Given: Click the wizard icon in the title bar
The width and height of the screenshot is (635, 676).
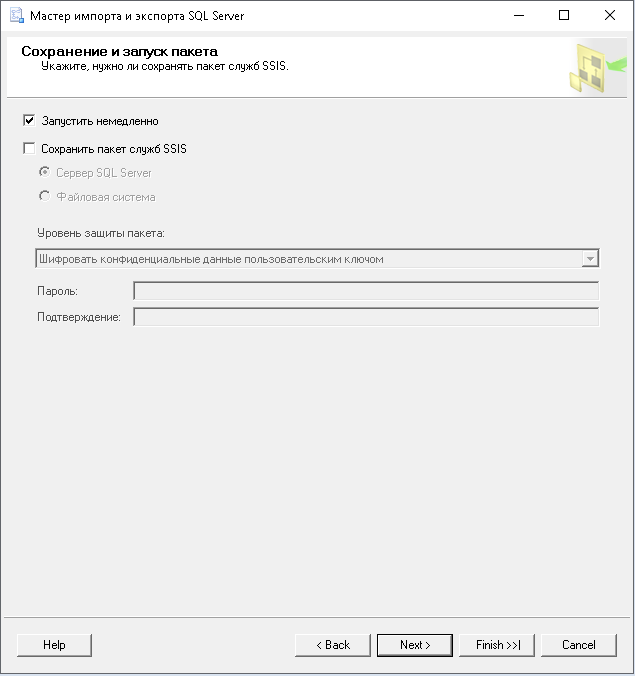Looking at the screenshot, I should (x=16, y=16).
